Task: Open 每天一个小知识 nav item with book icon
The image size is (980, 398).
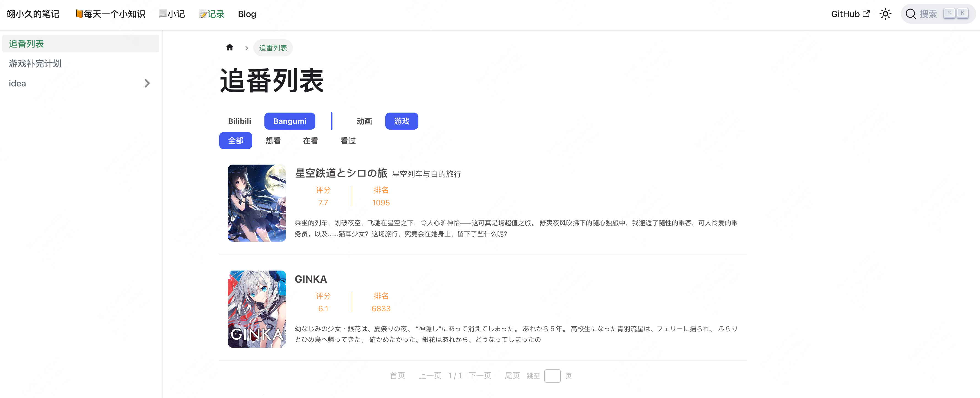Action: 110,14
